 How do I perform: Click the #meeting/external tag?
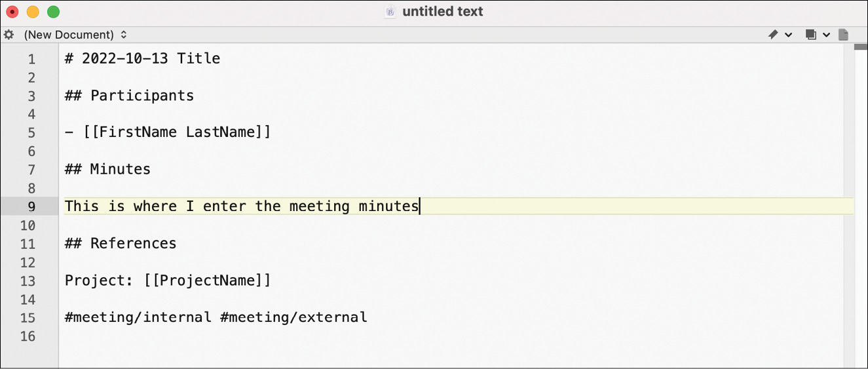[x=293, y=318]
